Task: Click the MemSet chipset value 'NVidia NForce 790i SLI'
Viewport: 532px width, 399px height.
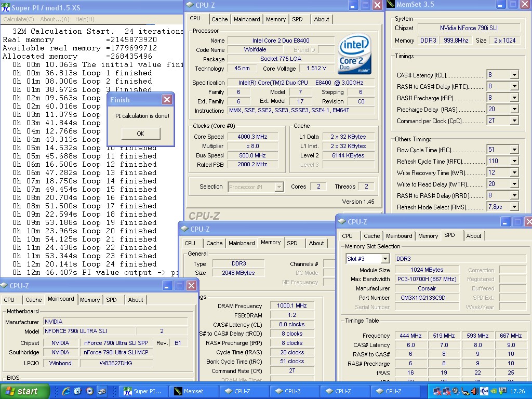Action: pyautogui.click(x=469, y=28)
